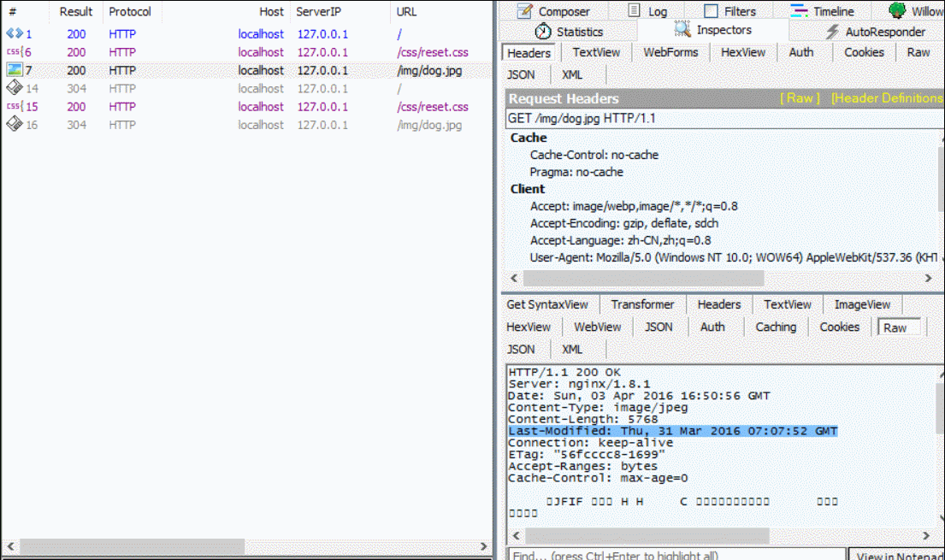This screenshot has width=945, height=560.
Task: Open the response ImageView tab
Action: (x=862, y=304)
